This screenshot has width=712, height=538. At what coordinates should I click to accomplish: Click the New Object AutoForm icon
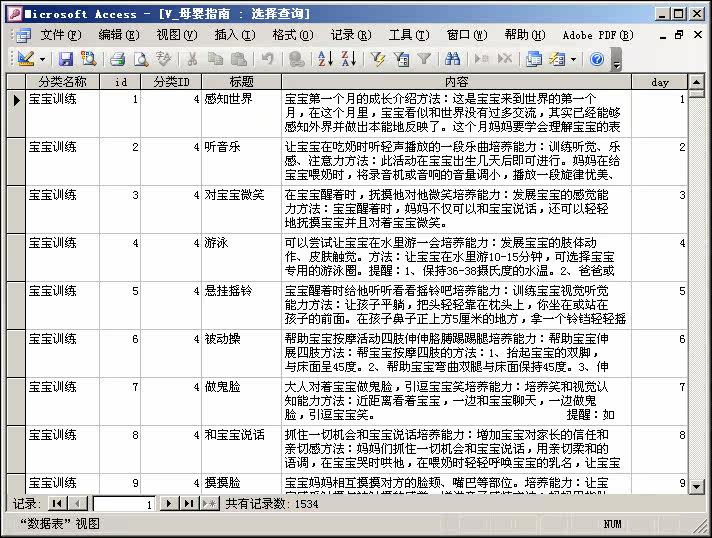(x=557, y=59)
